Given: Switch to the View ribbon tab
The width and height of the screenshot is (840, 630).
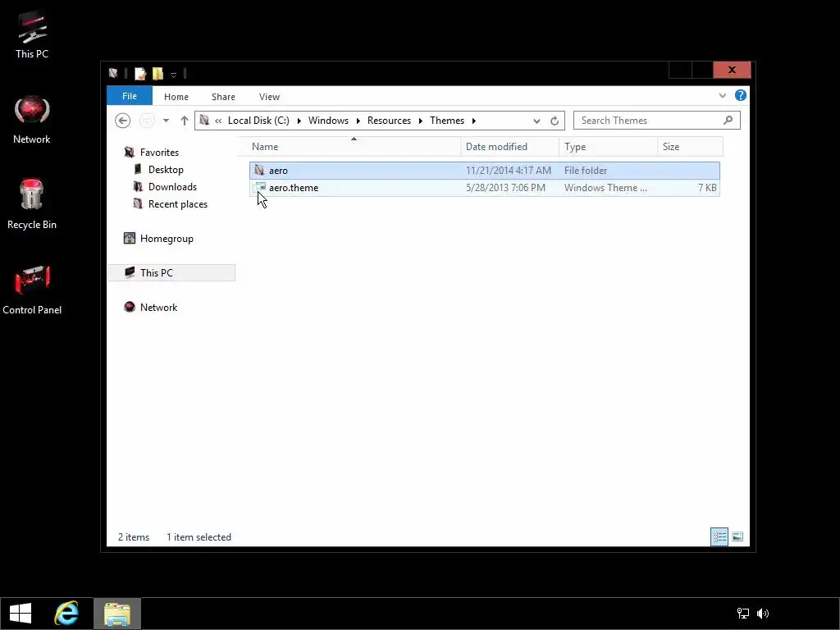Looking at the screenshot, I should point(269,97).
